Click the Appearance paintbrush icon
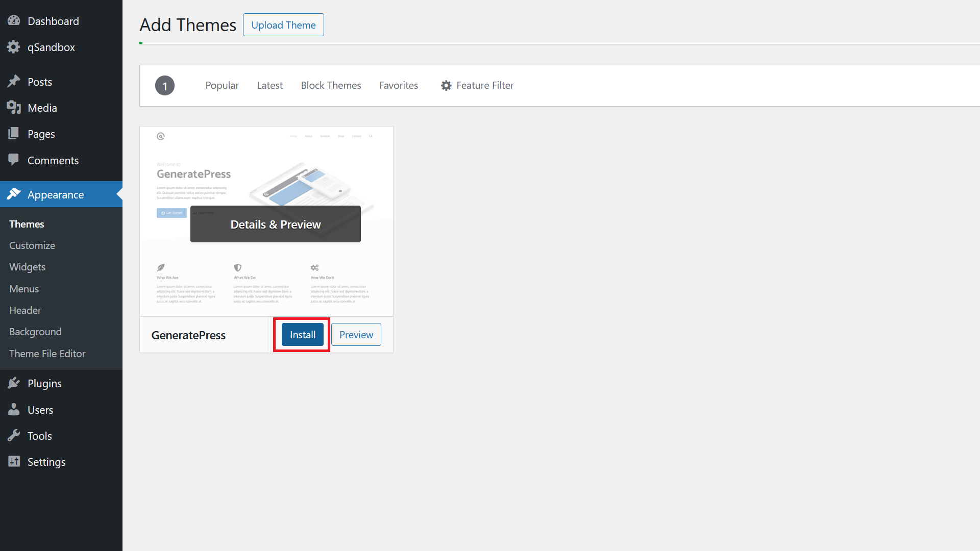 (14, 194)
